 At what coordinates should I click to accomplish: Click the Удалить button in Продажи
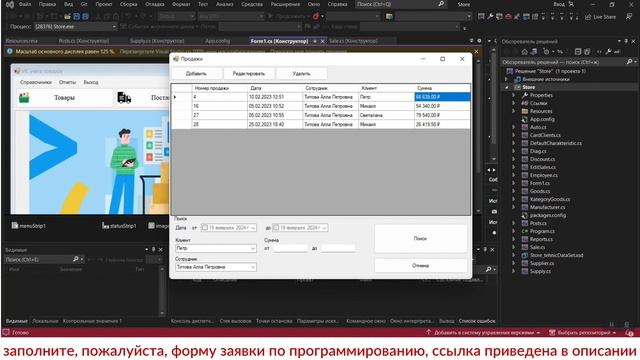(x=302, y=73)
